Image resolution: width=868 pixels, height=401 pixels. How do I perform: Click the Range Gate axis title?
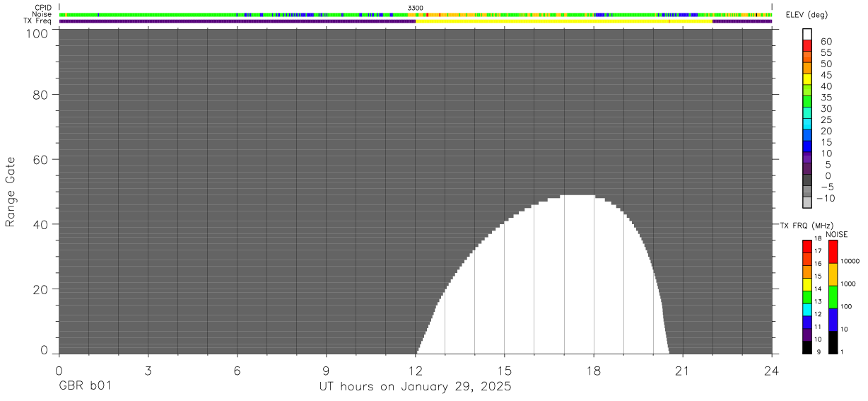click(11, 192)
